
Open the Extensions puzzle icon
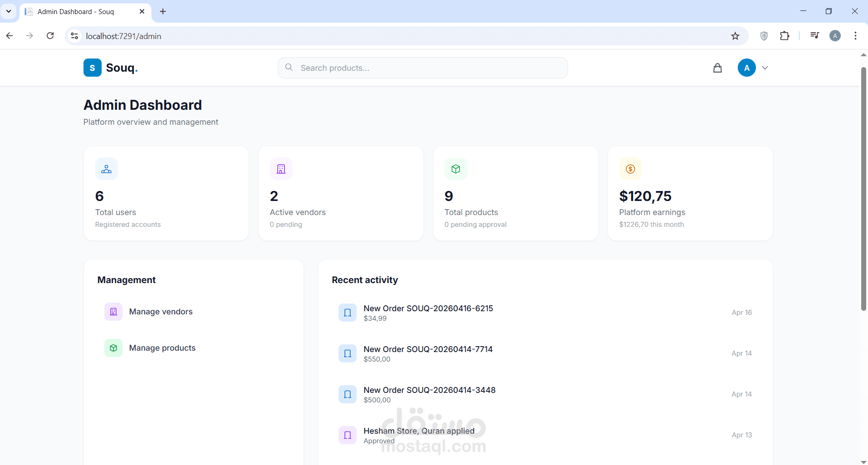tap(785, 36)
